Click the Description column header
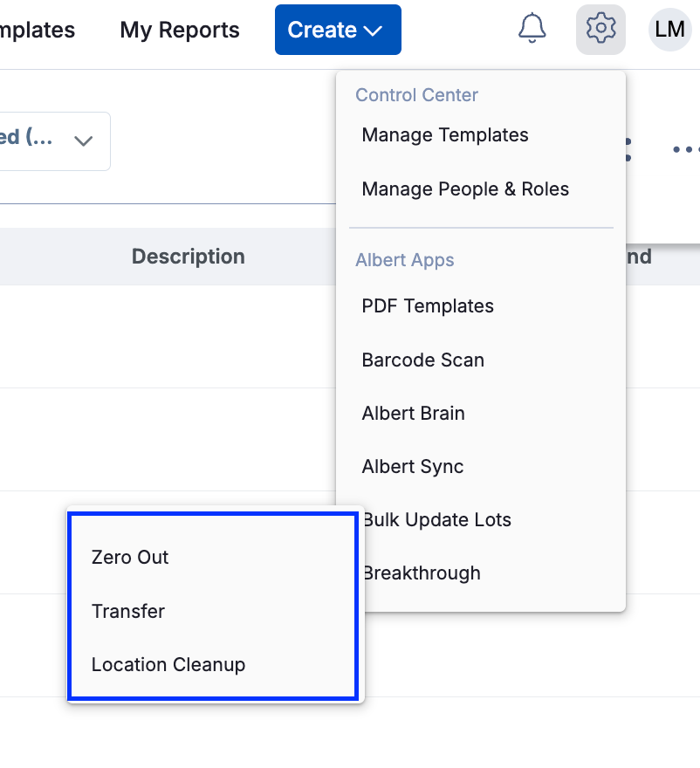This screenshot has width=700, height=768. 188,257
